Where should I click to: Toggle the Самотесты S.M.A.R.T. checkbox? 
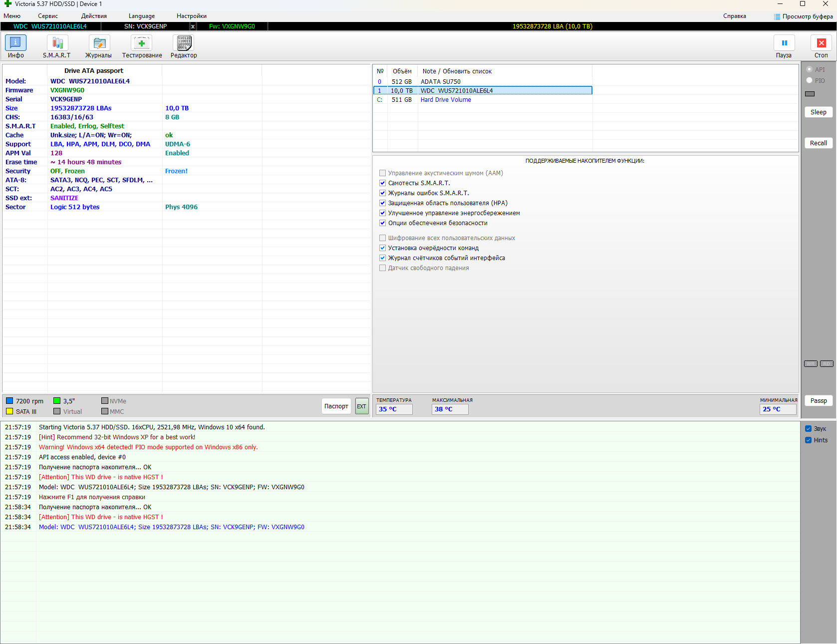coord(383,183)
